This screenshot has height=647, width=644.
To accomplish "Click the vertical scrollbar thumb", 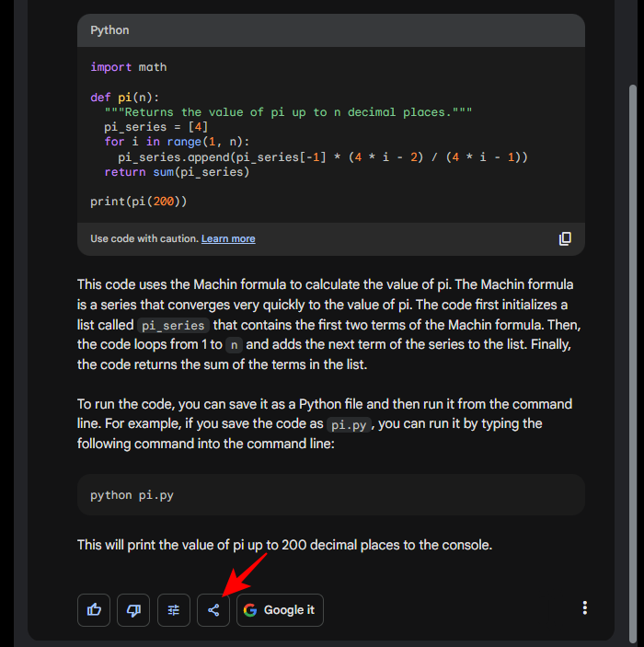I will 632,364.
